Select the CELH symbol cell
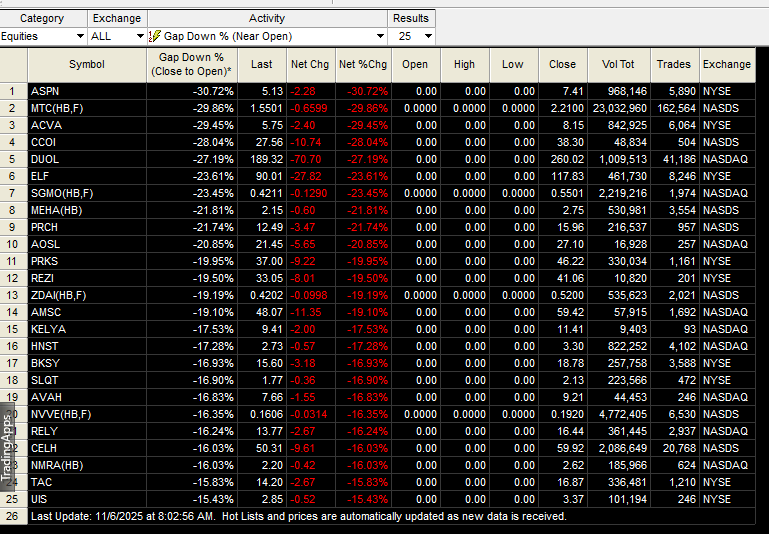The image size is (769, 534). click(87, 448)
